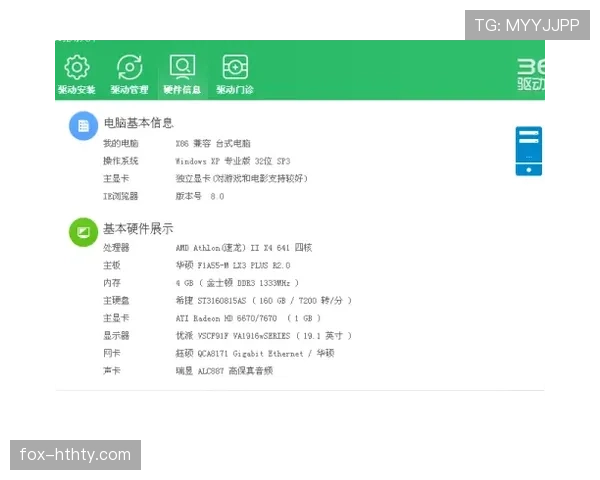Click the QCA8171 Gigabit Ethernet value
600x480 pixels.
coord(255,353)
